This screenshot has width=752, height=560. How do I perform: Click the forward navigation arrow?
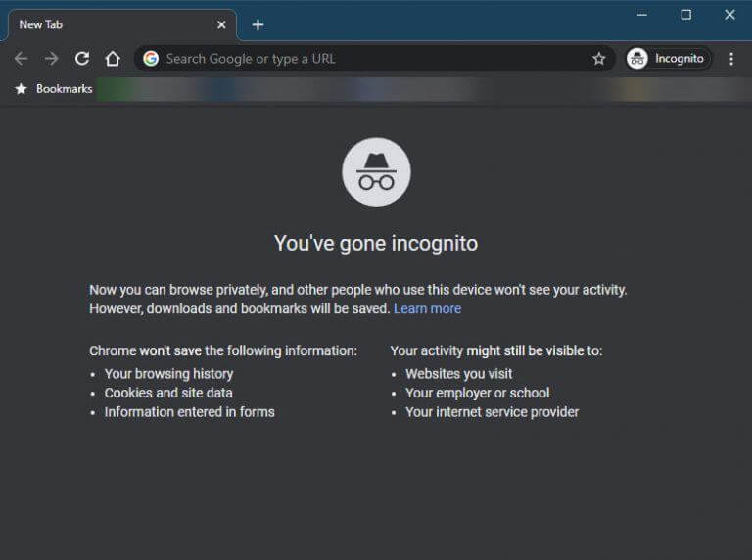[51, 59]
